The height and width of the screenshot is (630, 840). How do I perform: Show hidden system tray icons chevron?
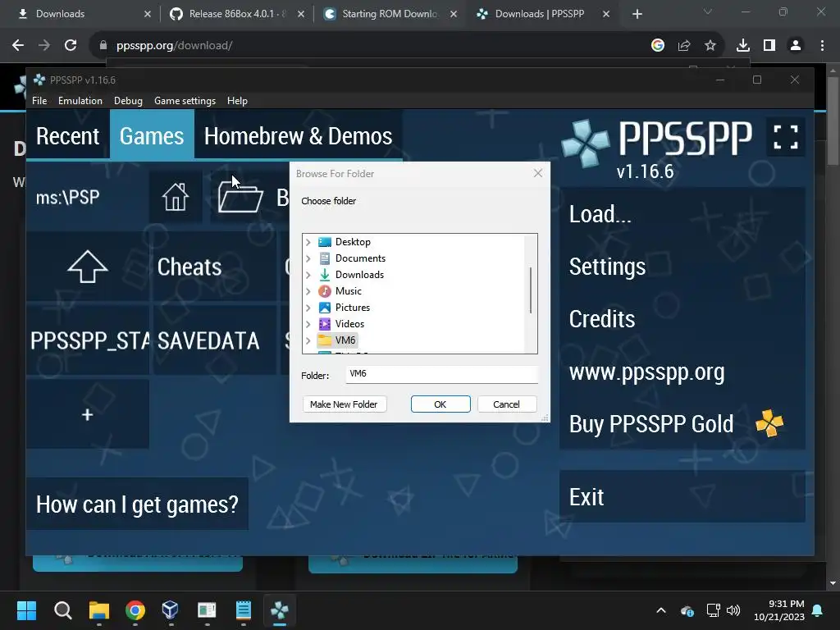click(661, 610)
